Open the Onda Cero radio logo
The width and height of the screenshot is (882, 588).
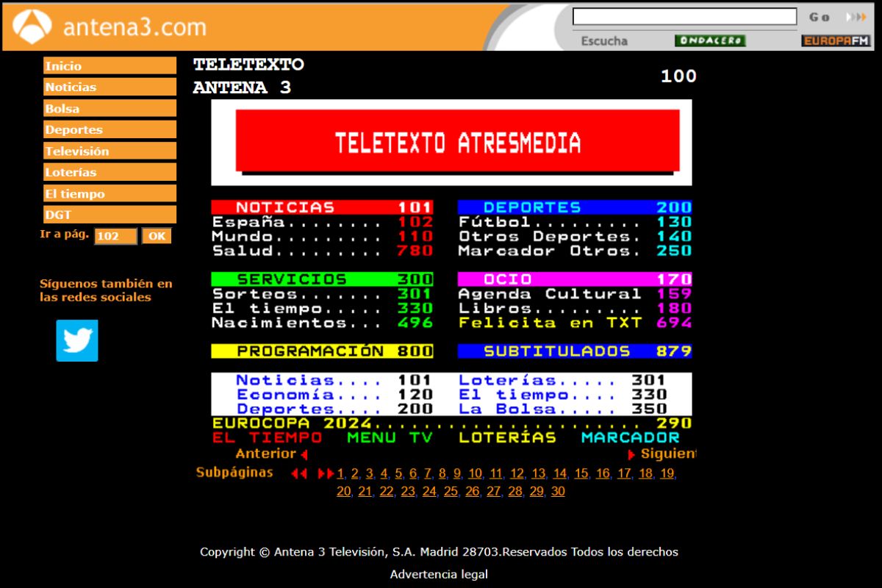tap(710, 40)
